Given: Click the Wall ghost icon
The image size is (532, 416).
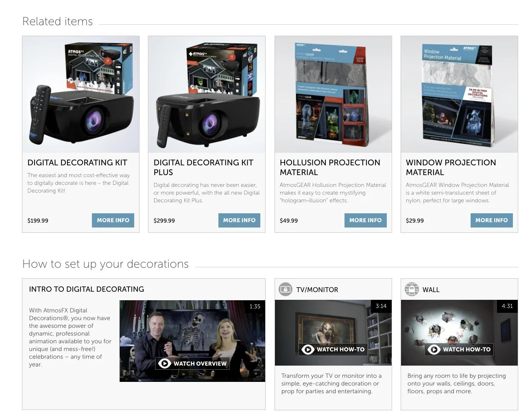Looking at the screenshot, I should click(412, 289).
